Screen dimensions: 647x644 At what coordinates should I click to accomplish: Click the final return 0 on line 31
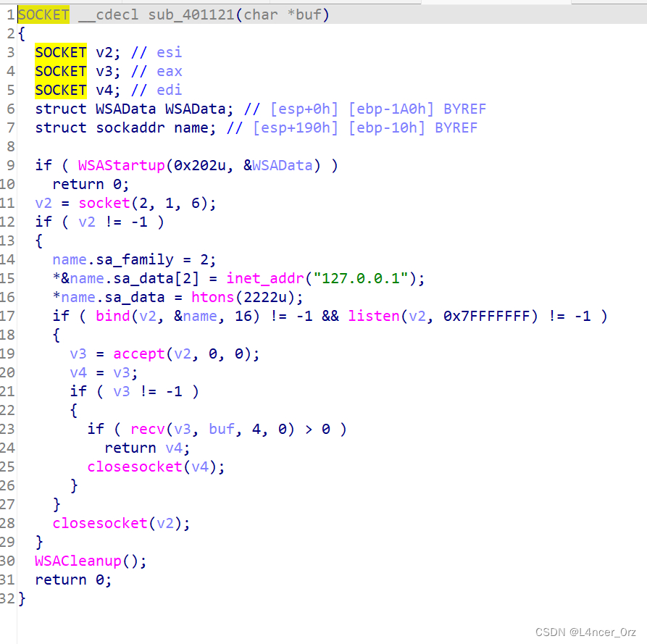[73, 580]
